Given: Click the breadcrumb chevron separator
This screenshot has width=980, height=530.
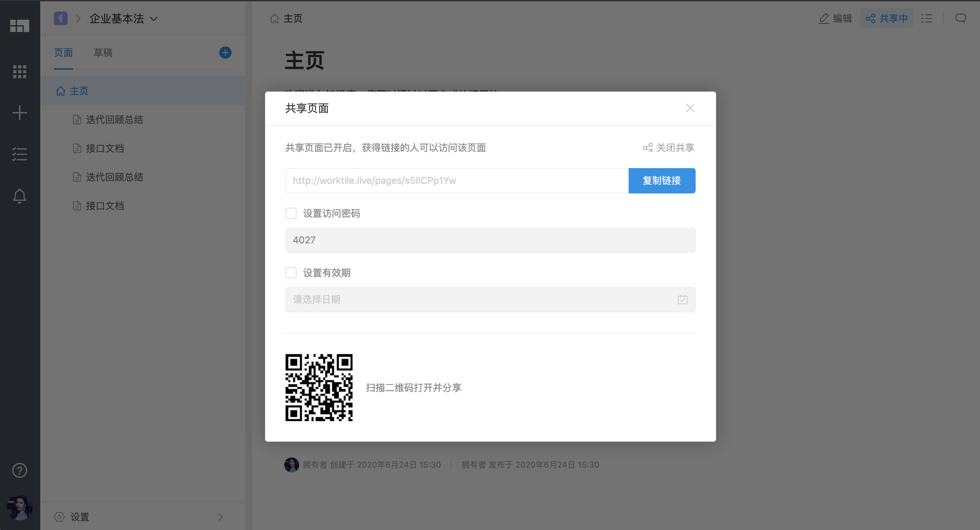Looking at the screenshot, I should pyautogui.click(x=78, y=19).
